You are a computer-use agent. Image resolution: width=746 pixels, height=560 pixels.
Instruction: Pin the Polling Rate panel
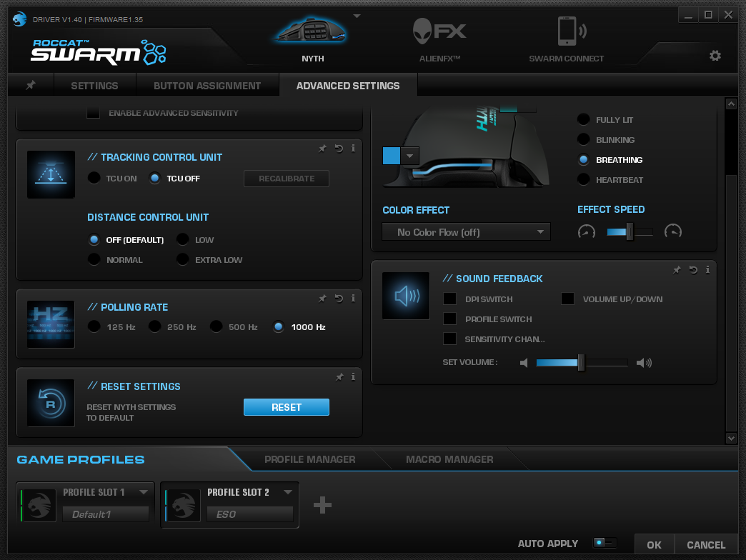(x=322, y=298)
